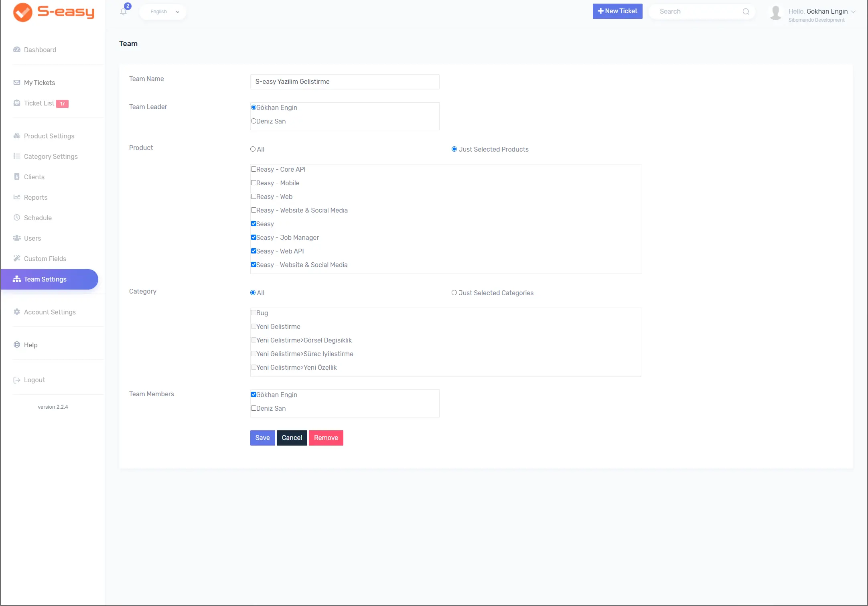Go to Users page
The image size is (868, 606).
tap(32, 238)
